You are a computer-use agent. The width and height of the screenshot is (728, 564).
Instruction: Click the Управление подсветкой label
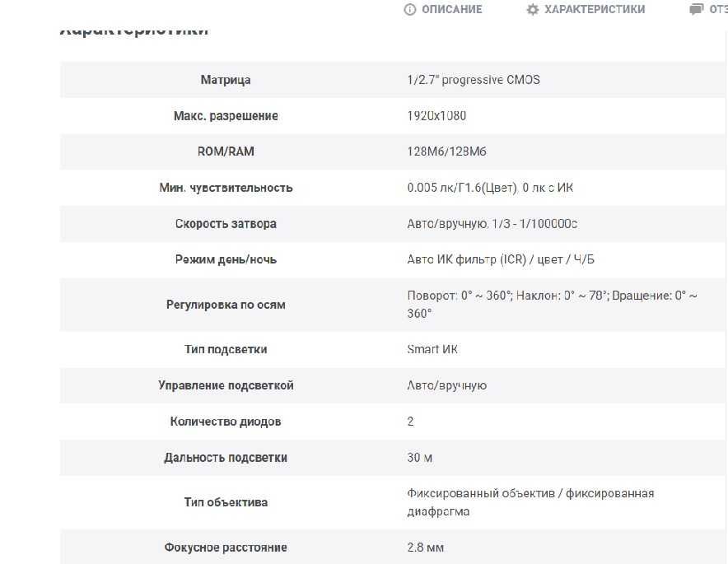pyautogui.click(x=226, y=385)
